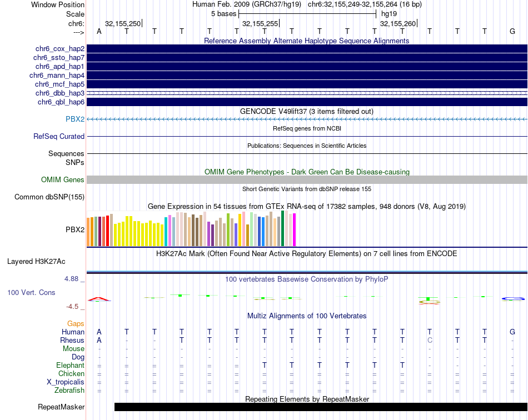Click the 5 bases scale label
This screenshot has height=420, width=528.
223,14
